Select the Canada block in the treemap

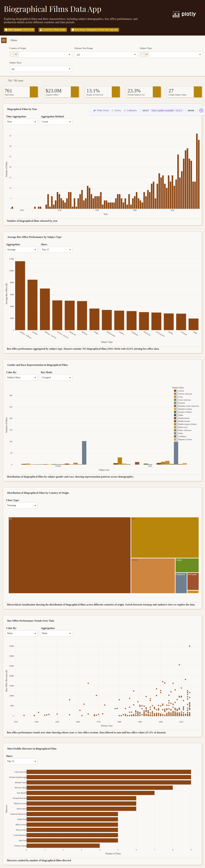187,565
